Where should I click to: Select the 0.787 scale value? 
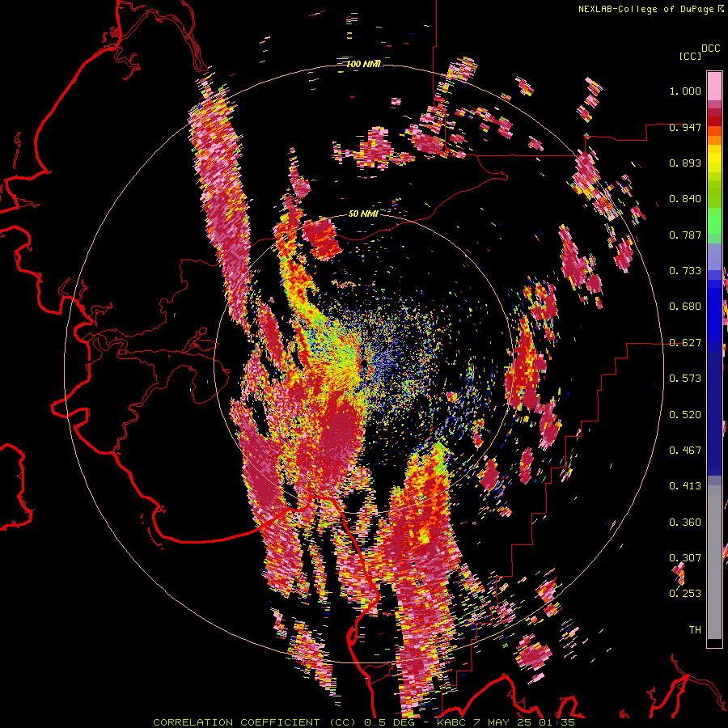click(685, 235)
